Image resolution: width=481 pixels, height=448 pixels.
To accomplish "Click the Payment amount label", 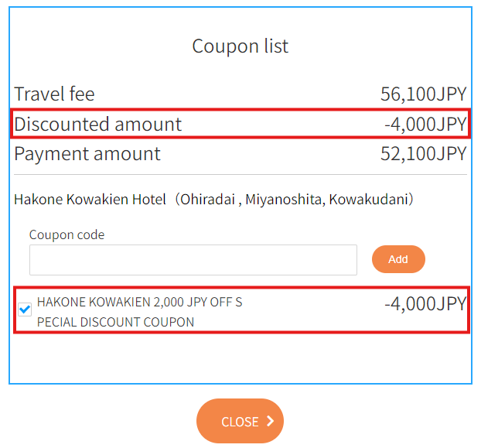I will tap(87, 153).
